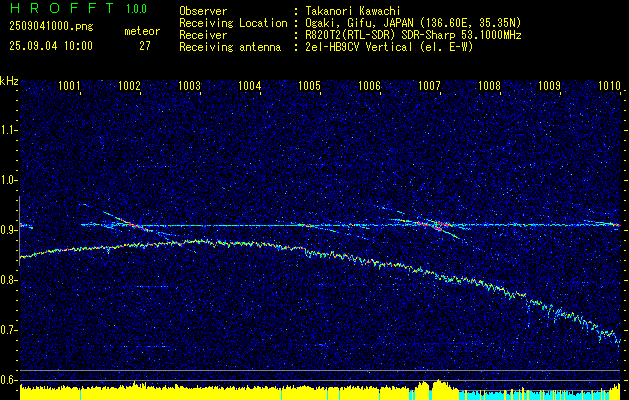Click the Receiver label
Image resolution: width=629 pixels, height=400 pixels.
203,35
